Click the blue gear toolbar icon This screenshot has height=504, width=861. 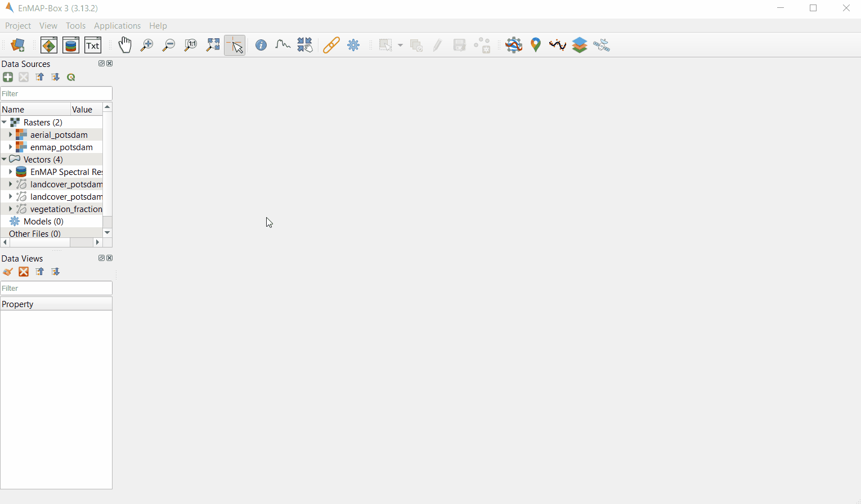point(353,45)
